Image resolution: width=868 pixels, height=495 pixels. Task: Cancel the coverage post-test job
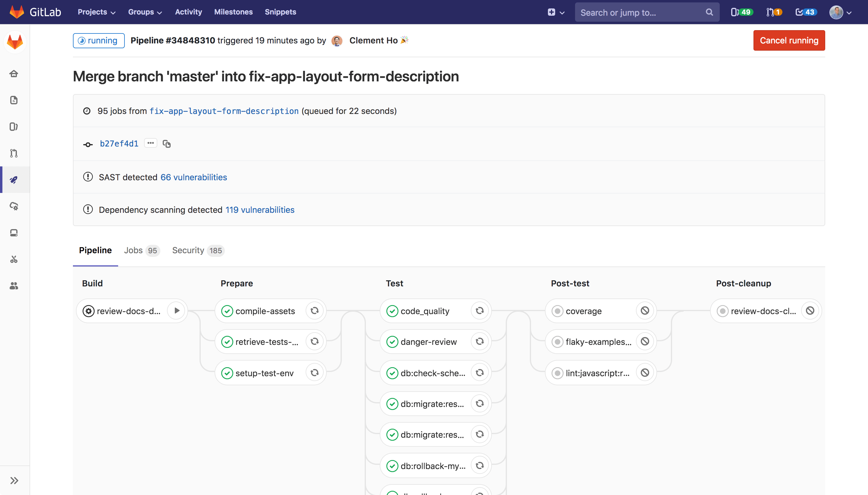pyautogui.click(x=644, y=311)
